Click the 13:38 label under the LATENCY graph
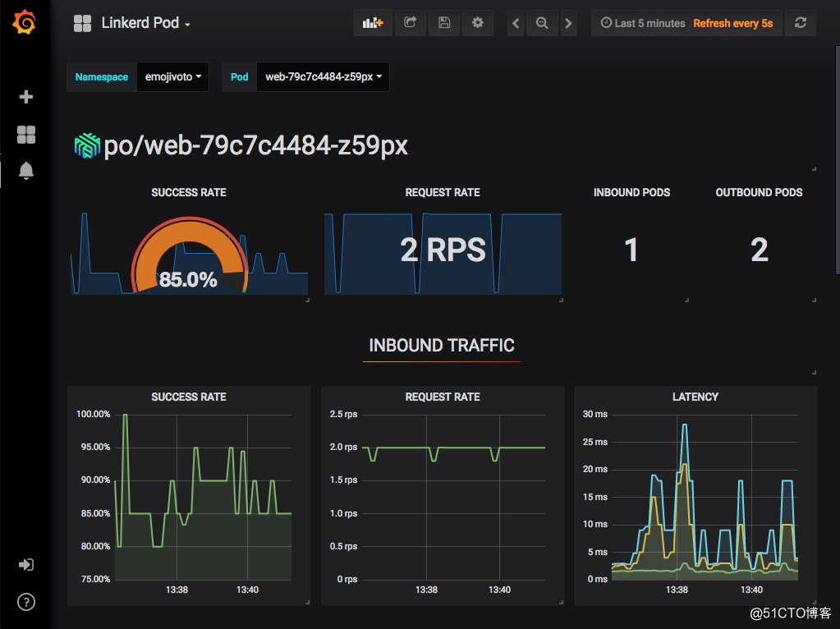 click(x=677, y=590)
